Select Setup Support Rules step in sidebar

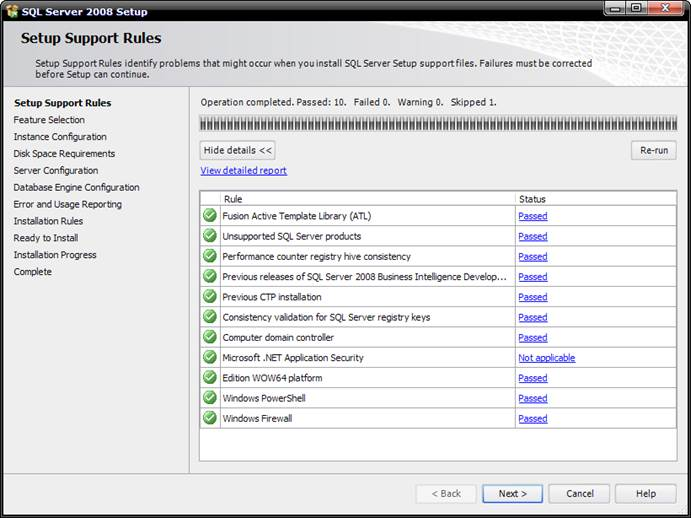[x=63, y=103]
